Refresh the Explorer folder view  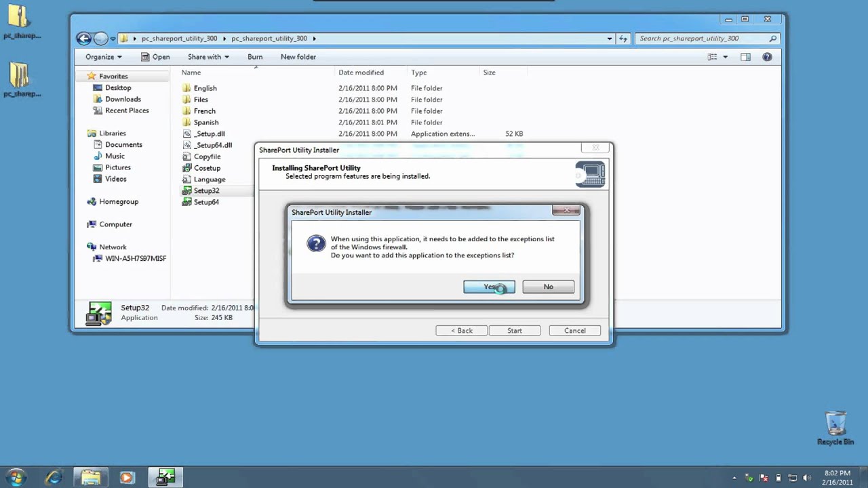[624, 39]
